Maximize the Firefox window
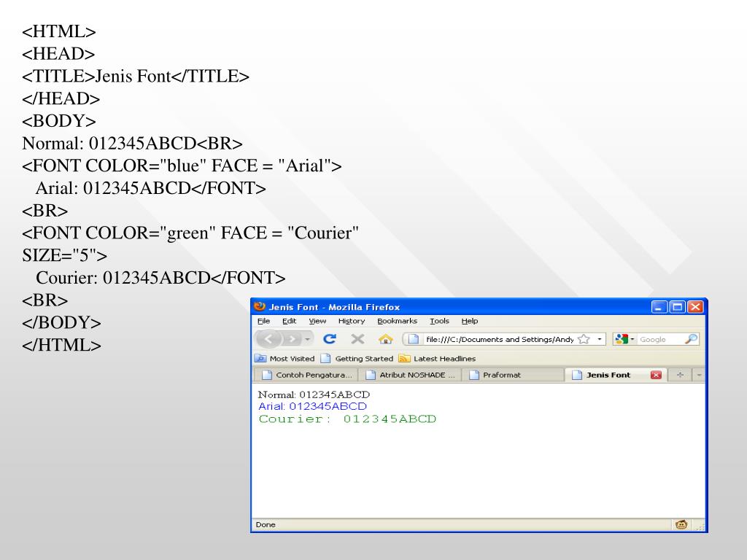The height and width of the screenshot is (560, 747). pos(677,307)
